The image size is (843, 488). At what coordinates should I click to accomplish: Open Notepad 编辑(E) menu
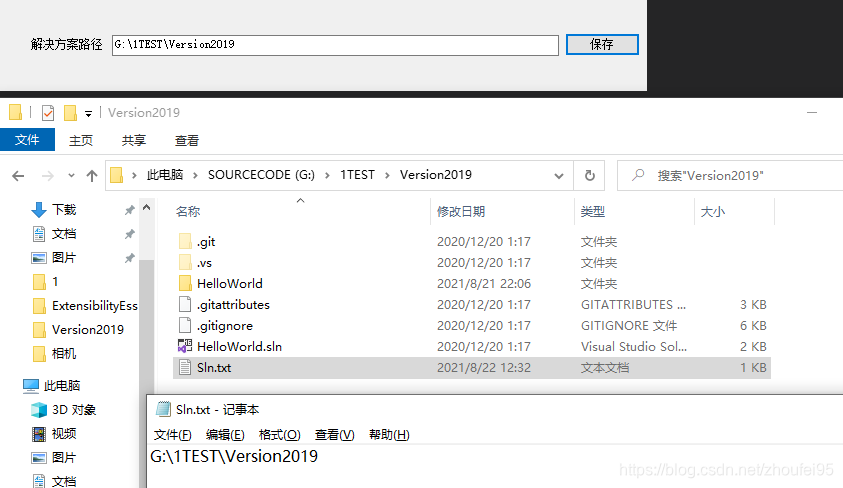point(225,434)
